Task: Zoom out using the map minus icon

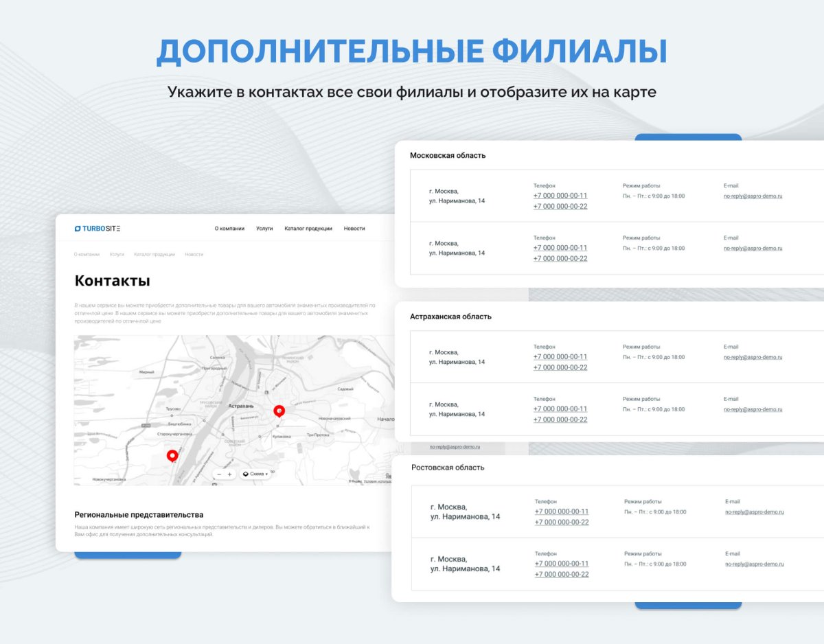Action: [219, 474]
